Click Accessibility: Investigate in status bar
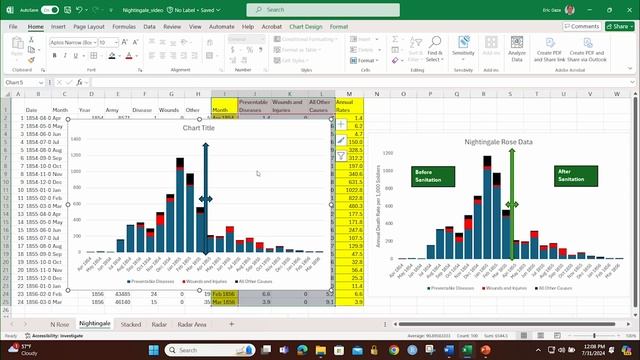Image resolution: width=640 pixels, height=360 pixels. pyautogui.click(x=54, y=336)
